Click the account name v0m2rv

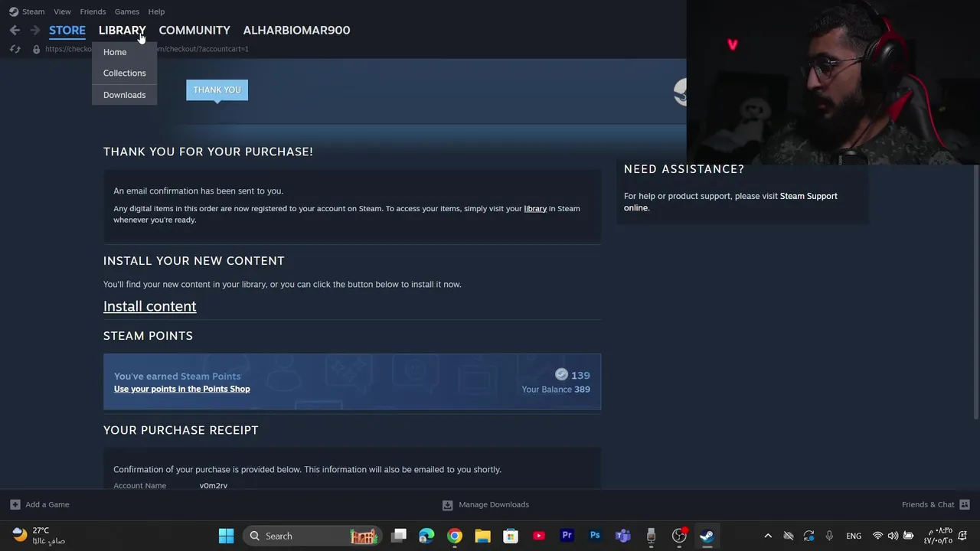coord(214,486)
